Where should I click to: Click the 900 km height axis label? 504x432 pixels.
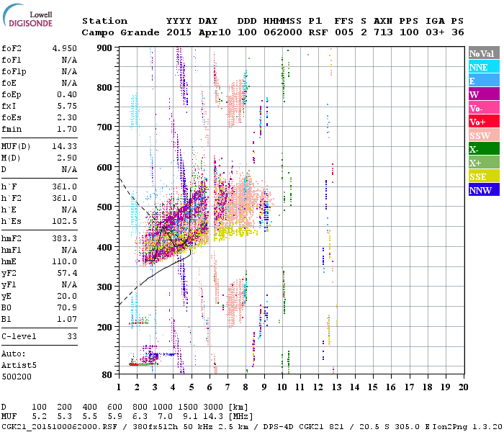point(104,48)
